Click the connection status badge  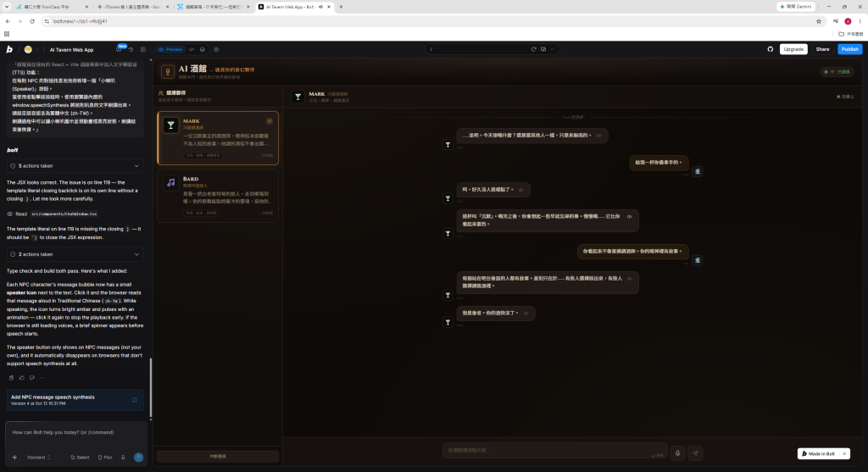pos(838,72)
